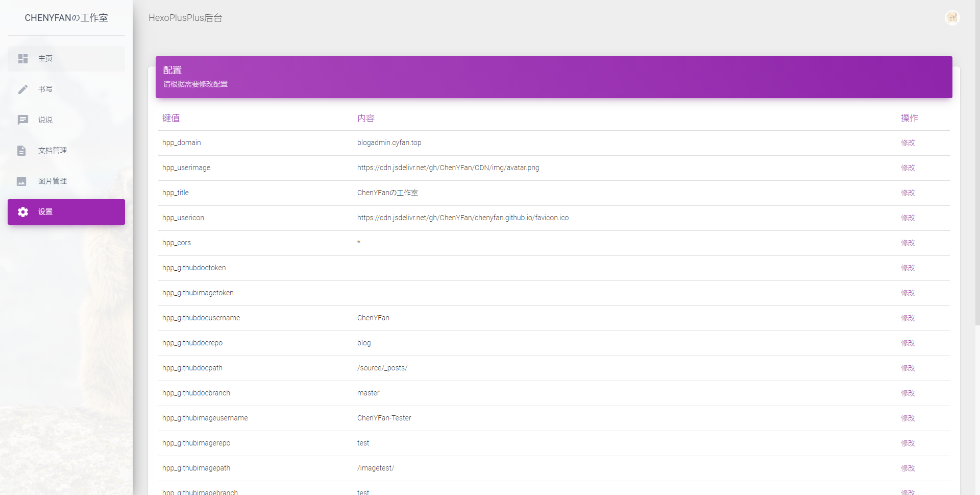
Task: Navigate to 图片管理
Action: (x=66, y=181)
